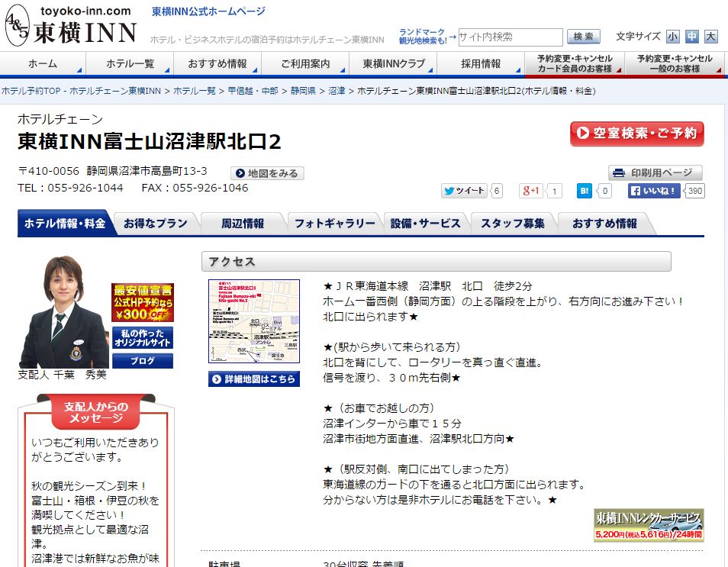Viewport: 728px width, 567px height.
Task: Click the TEL：055-926-1044 text
Action: coord(70,188)
